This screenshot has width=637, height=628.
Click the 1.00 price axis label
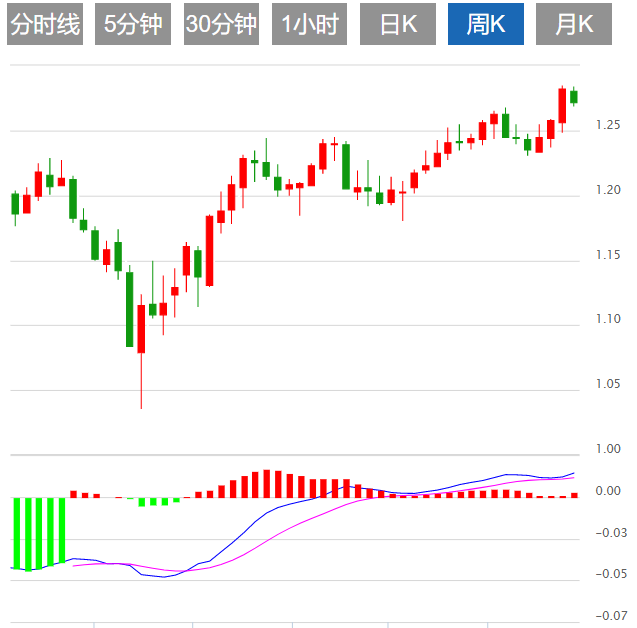(x=608, y=449)
